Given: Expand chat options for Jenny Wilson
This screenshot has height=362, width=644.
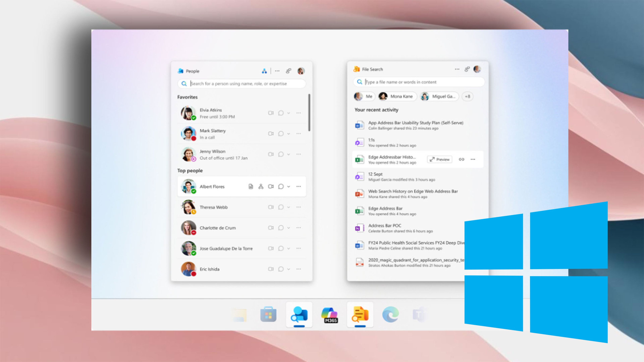Looking at the screenshot, I should pyautogui.click(x=288, y=154).
